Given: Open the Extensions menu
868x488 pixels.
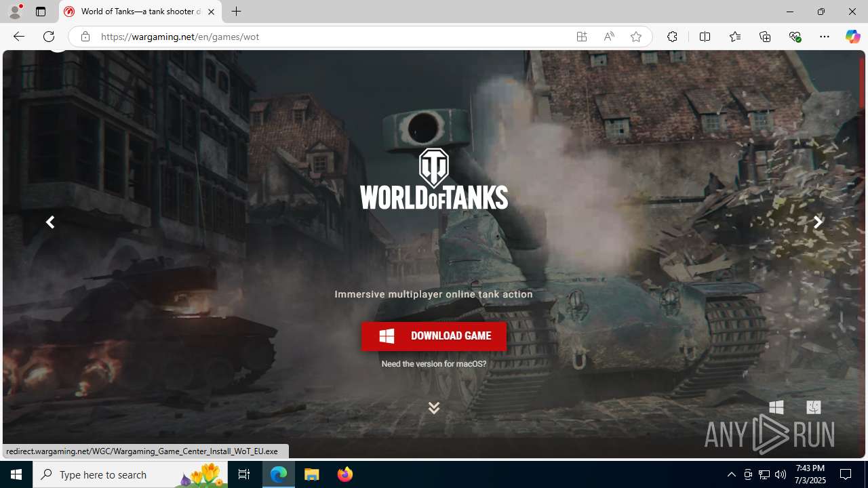Looking at the screenshot, I should click(x=672, y=37).
